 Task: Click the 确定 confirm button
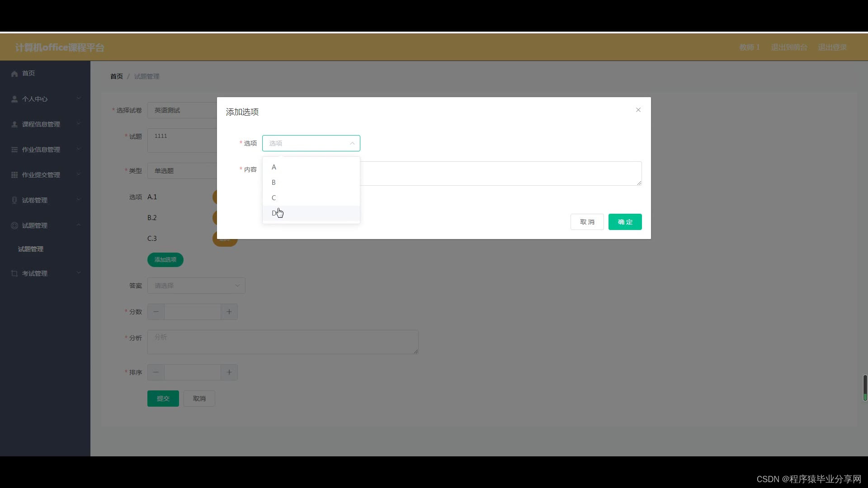(x=625, y=222)
